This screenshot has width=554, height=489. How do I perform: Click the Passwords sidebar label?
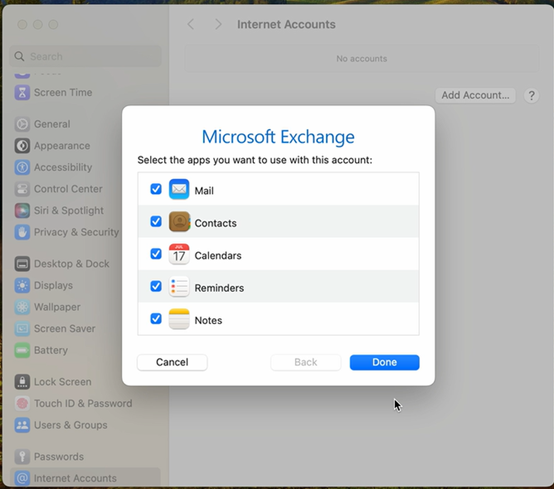tap(59, 457)
